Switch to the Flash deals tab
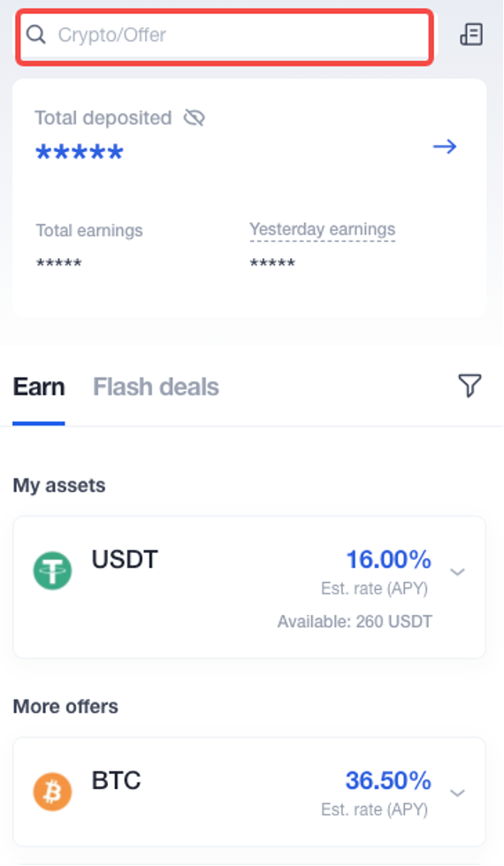Image resolution: width=504 pixels, height=866 pixels. 156,387
